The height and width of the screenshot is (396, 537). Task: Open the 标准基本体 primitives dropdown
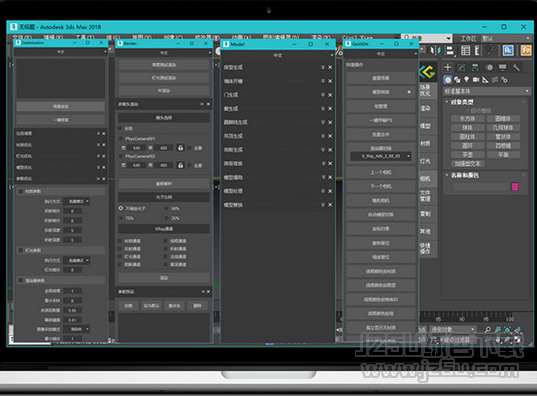[486, 91]
